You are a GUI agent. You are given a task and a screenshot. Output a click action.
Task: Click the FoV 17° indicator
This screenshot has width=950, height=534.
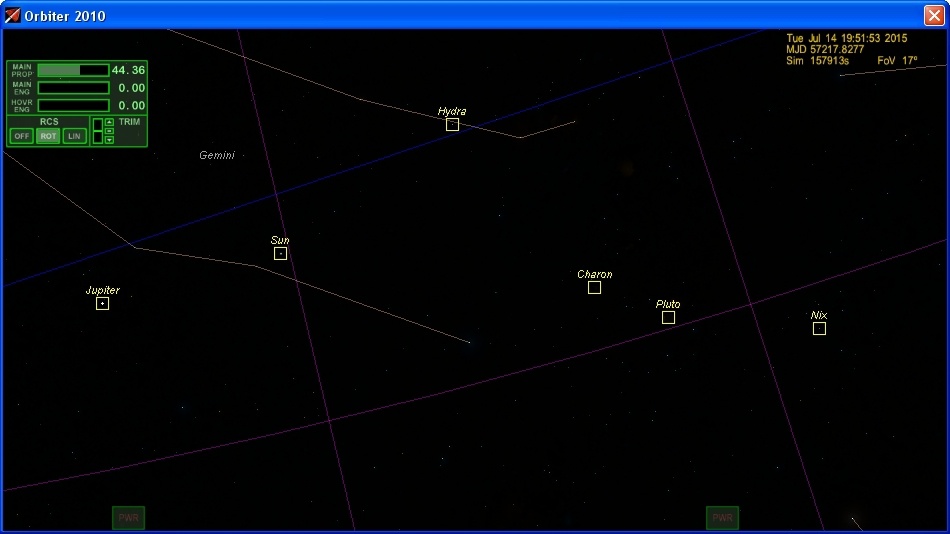click(x=897, y=61)
